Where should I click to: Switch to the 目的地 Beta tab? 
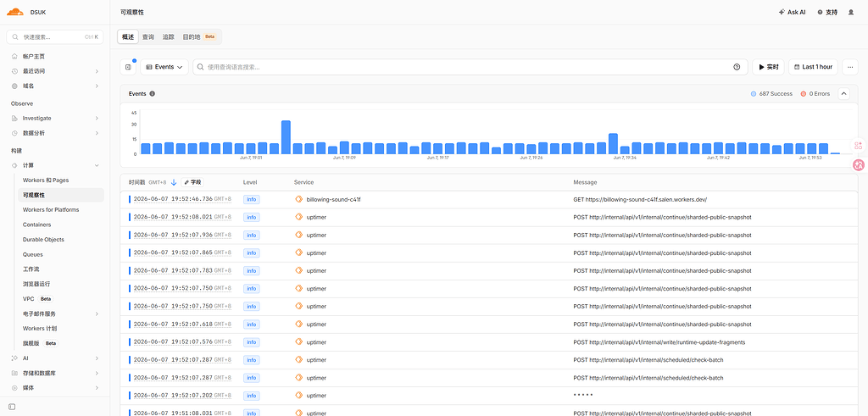click(x=199, y=37)
